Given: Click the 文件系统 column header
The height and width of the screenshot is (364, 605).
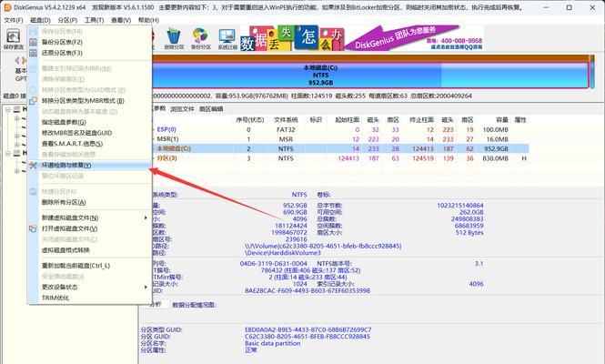Looking at the screenshot, I should [286, 120].
